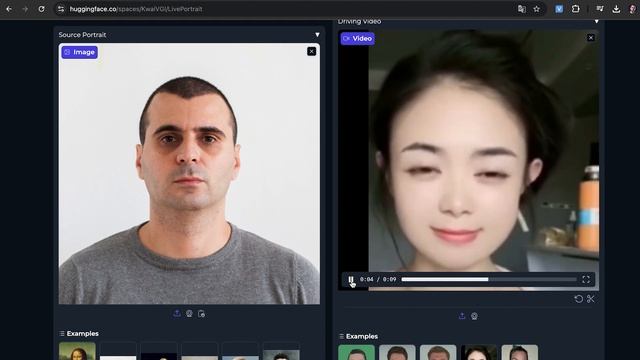Choose the dark-background woman driving example
The image size is (640, 360).
point(479,352)
